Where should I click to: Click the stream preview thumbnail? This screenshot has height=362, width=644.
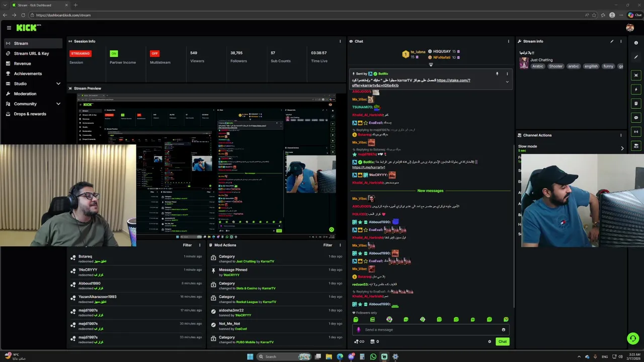click(x=206, y=166)
